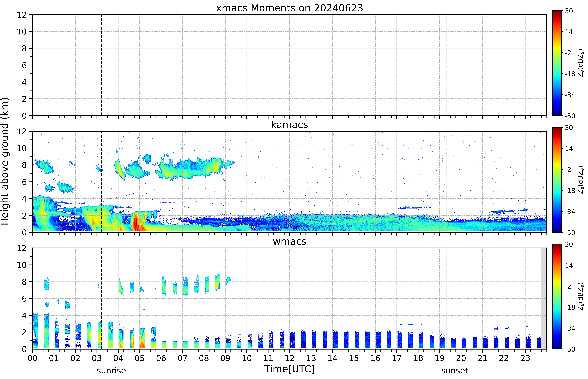Screen dimensions: 588x379
Task: Click the kamacs colorbar '-18' label
Action: (570, 191)
